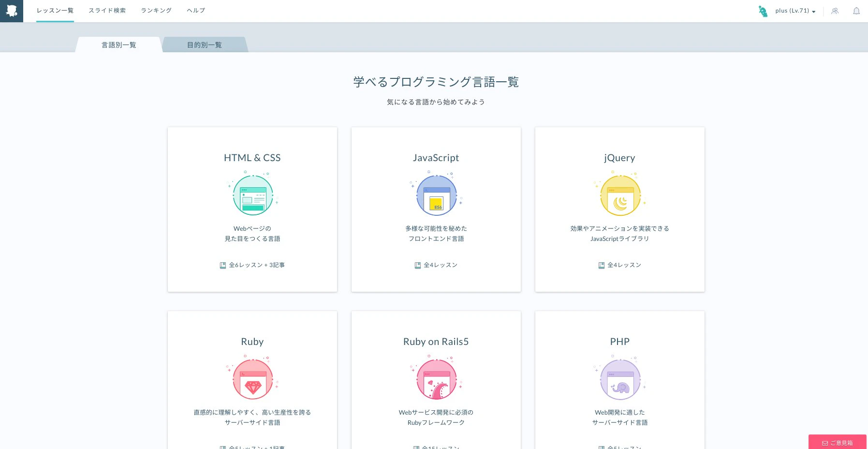Click the book icon in jQuery card
The width and height of the screenshot is (868, 449).
602,265
